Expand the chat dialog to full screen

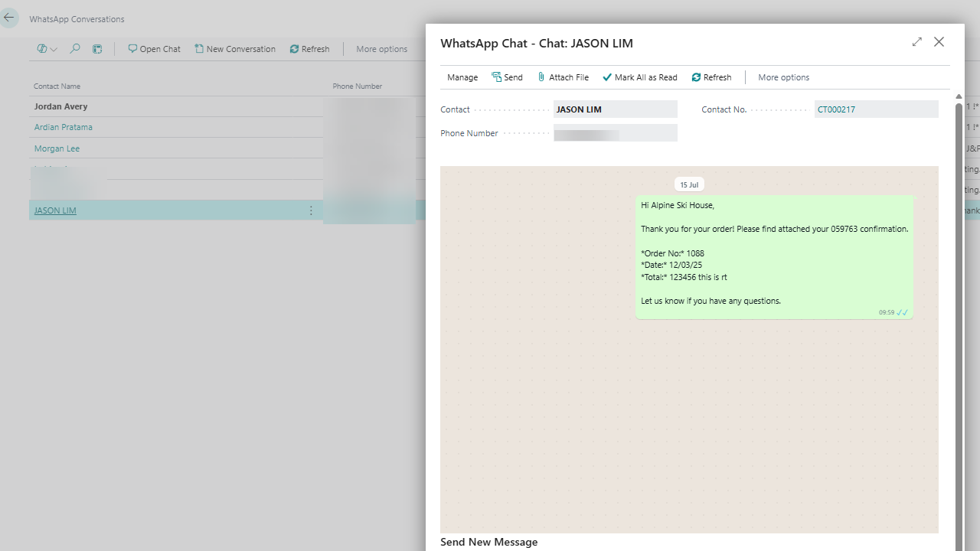917,42
